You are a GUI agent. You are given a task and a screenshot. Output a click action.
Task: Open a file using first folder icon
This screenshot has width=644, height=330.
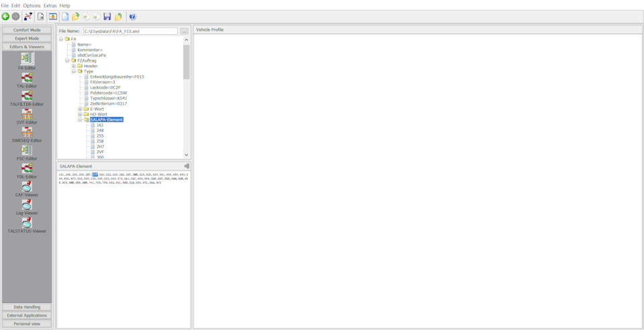(x=76, y=17)
